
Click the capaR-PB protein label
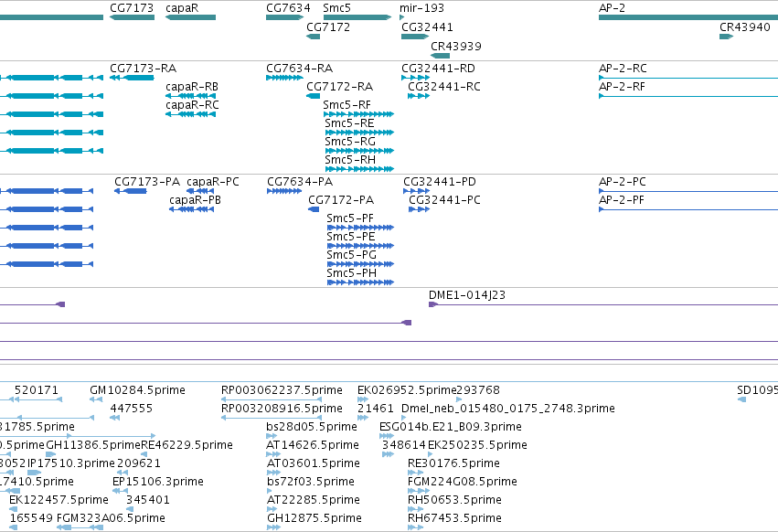pos(195,200)
